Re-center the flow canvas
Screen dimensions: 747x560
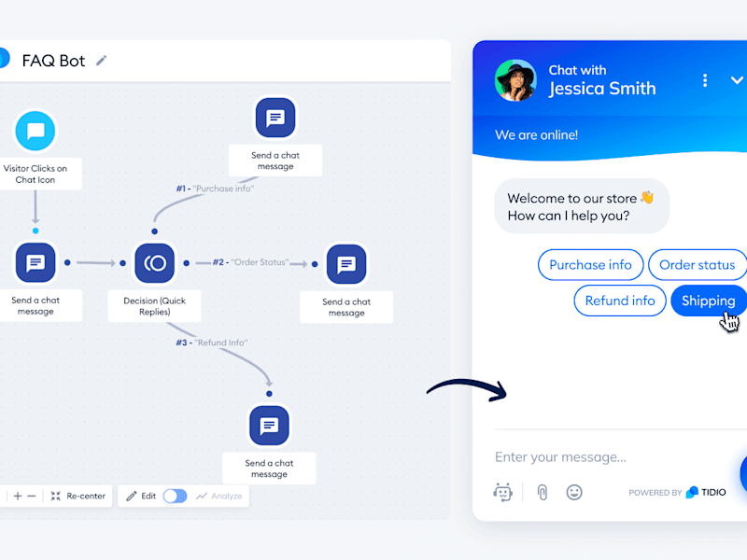[78, 496]
